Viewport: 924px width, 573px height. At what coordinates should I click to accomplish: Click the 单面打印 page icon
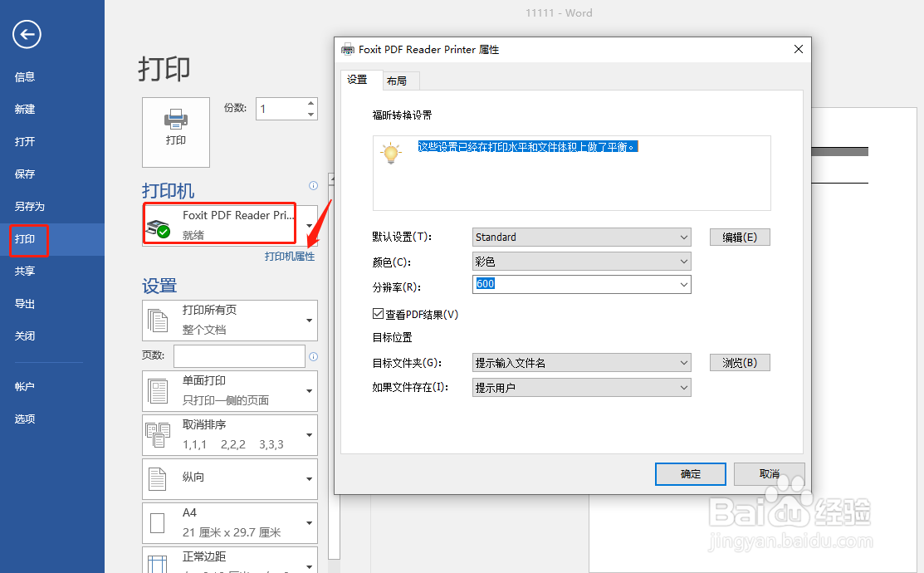click(x=158, y=391)
